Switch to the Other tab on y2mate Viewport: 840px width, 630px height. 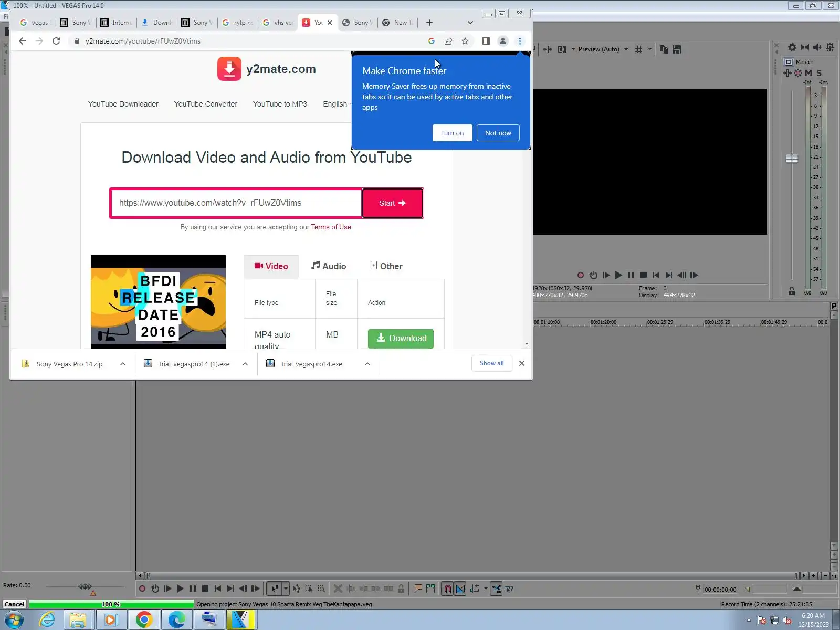click(386, 266)
